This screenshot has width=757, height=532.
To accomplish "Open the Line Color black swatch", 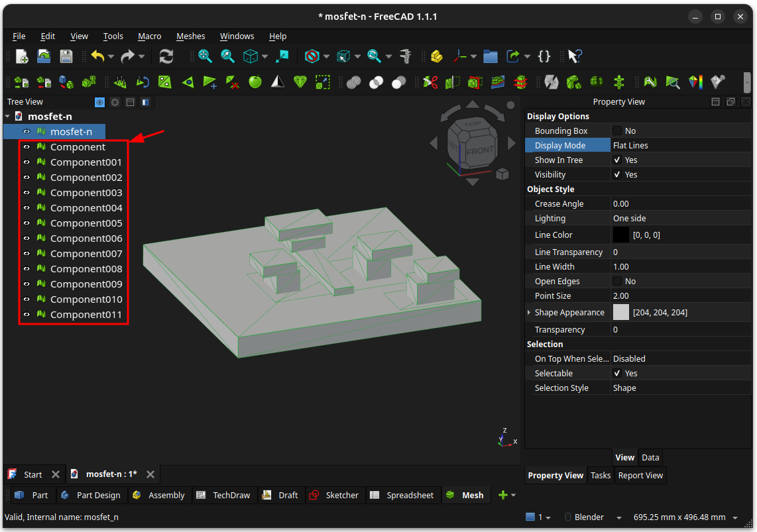I will click(x=621, y=235).
